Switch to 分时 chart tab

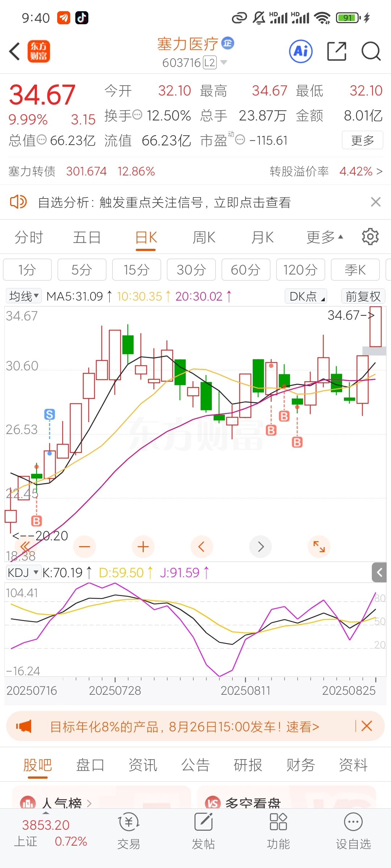[29, 237]
